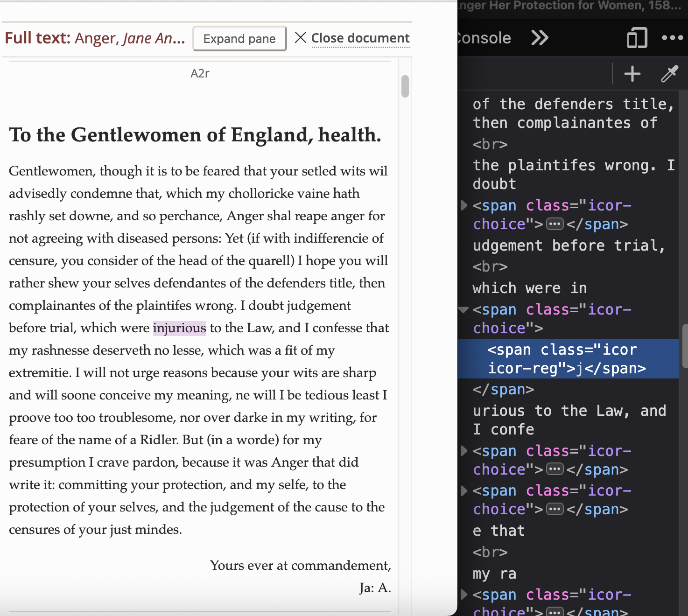Click the document pane scrollbar thumb

pyautogui.click(x=405, y=86)
